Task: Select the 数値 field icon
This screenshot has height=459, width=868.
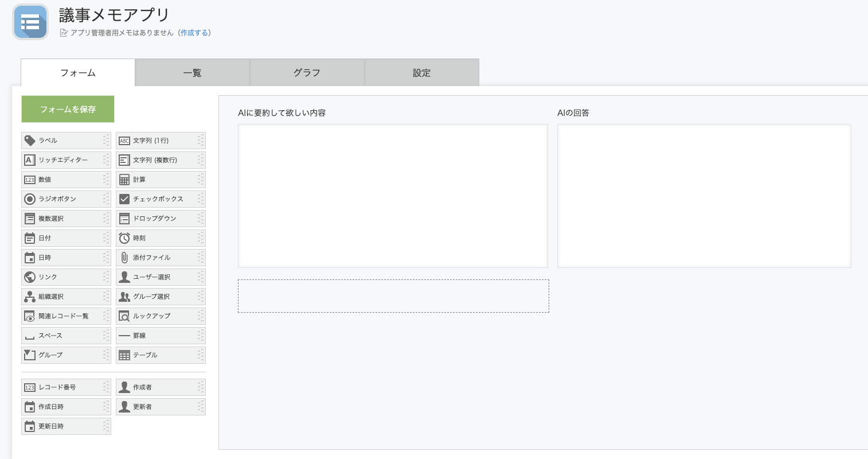Action: click(30, 180)
